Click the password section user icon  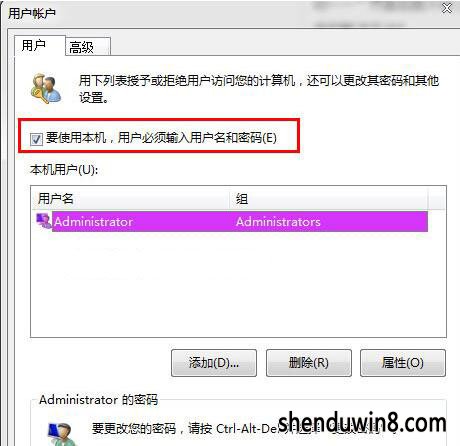click(61, 434)
